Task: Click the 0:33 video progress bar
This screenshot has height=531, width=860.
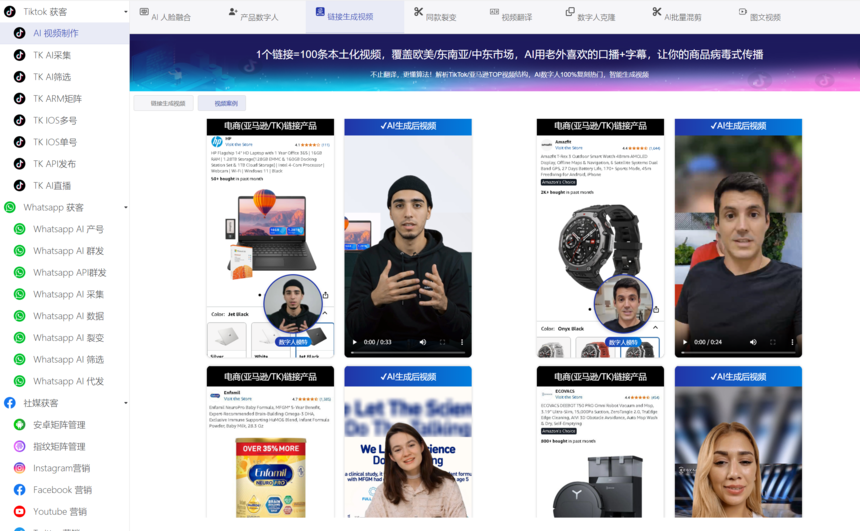Action: point(408,352)
